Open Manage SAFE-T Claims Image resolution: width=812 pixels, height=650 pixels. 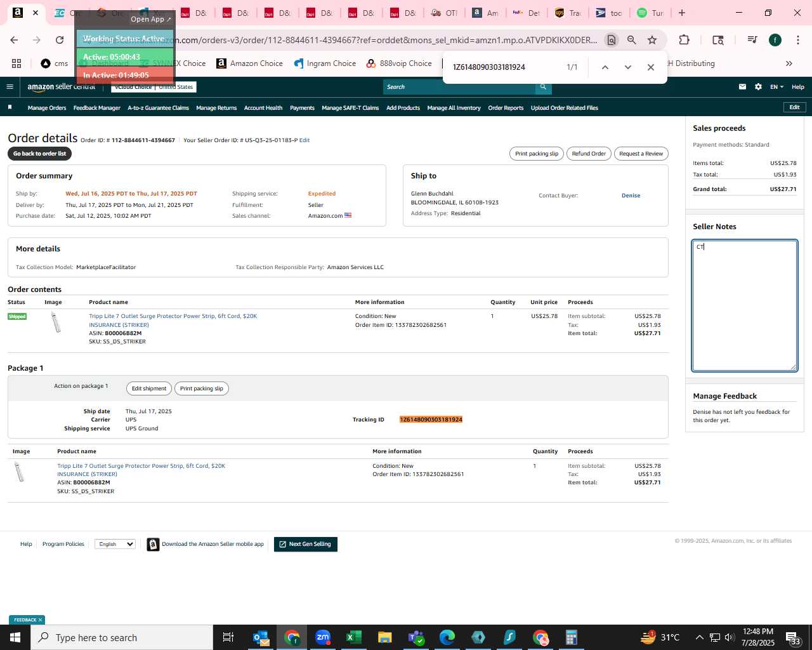[350, 108]
